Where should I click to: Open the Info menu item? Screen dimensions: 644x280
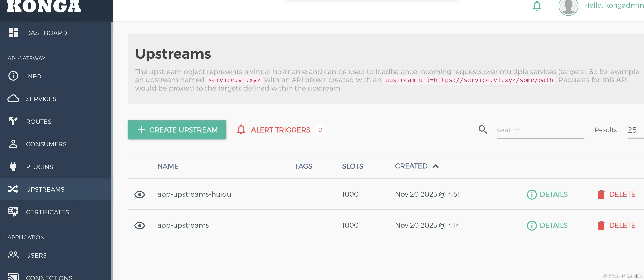[33, 76]
